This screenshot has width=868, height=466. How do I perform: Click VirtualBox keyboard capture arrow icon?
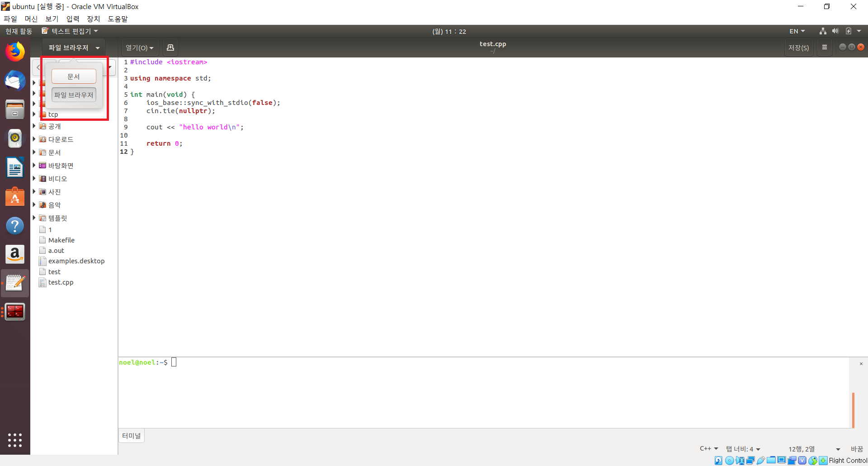[823, 461]
